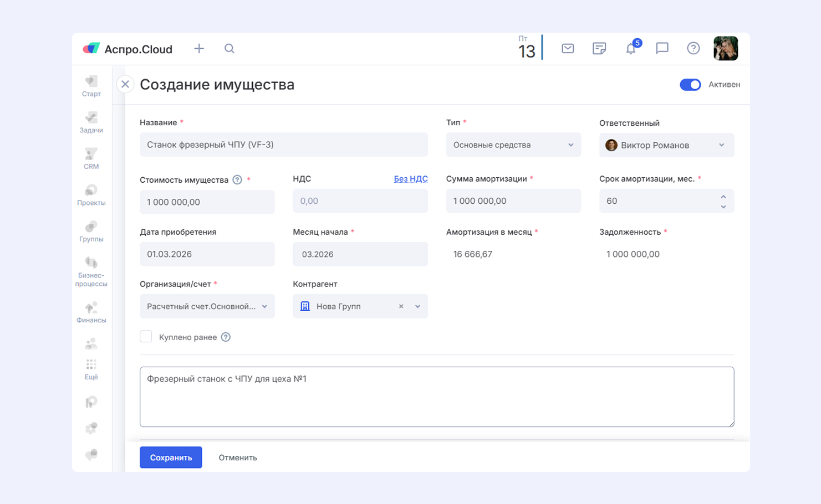
Task: Open the notes icon in header
Action: 599,49
